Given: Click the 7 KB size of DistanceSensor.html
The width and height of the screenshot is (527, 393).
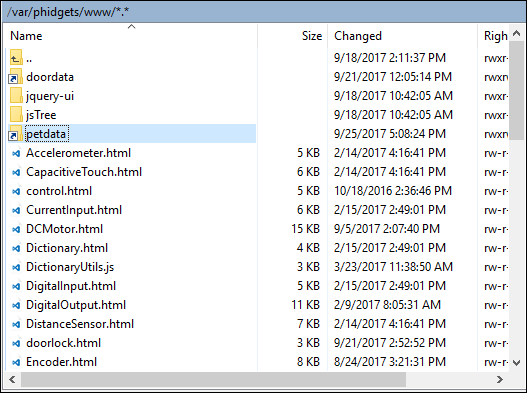Looking at the screenshot, I should (308, 324).
